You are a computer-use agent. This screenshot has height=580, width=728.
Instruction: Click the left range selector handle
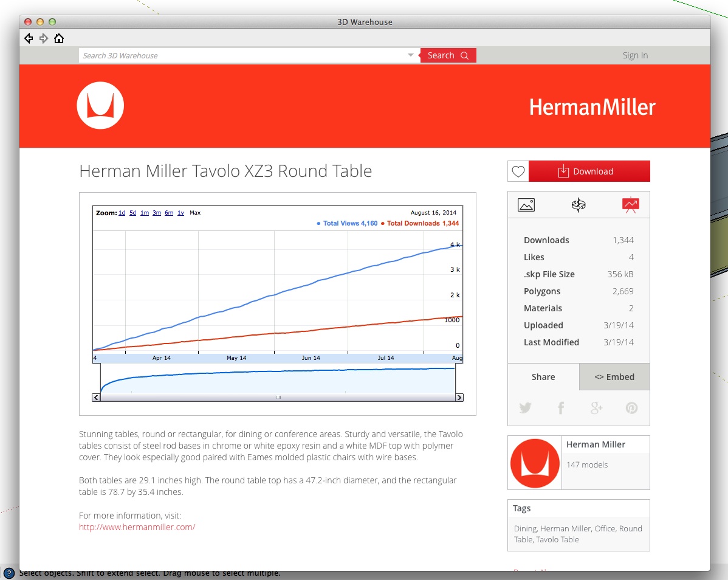tap(101, 379)
